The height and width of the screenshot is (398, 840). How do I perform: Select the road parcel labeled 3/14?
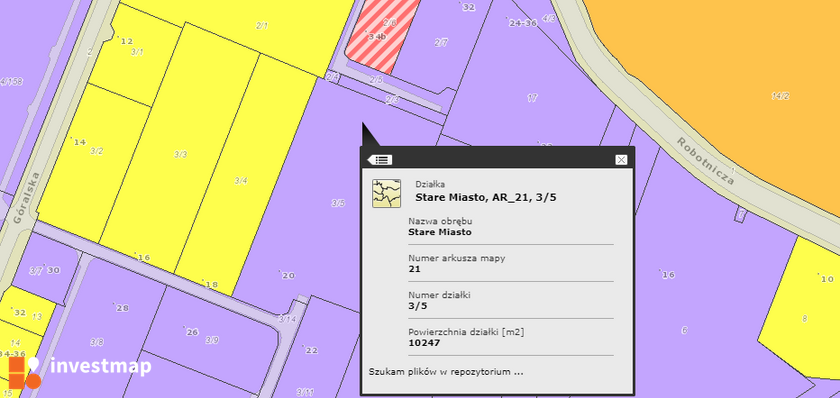click(287, 319)
